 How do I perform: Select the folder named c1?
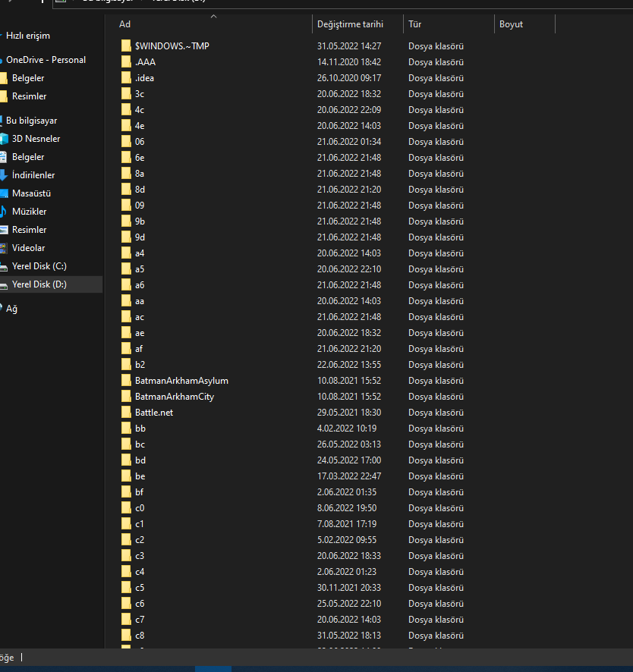[x=140, y=523]
